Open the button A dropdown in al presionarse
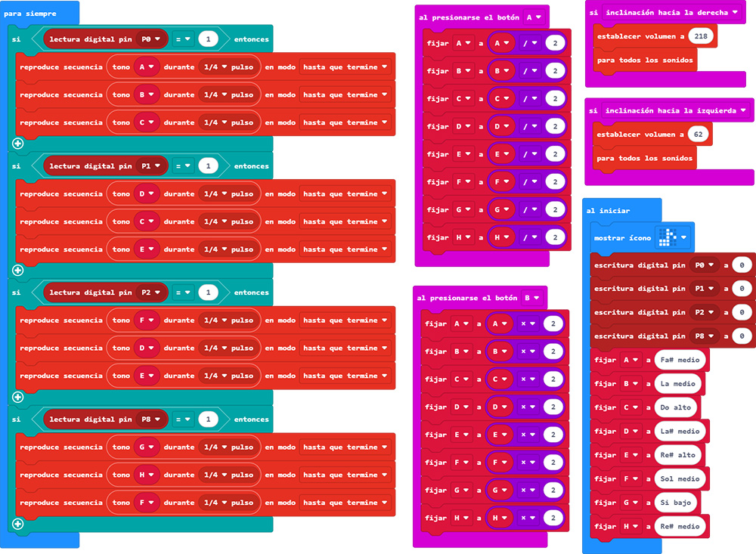The height and width of the screenshot is (554, 756). pos(534,16)
